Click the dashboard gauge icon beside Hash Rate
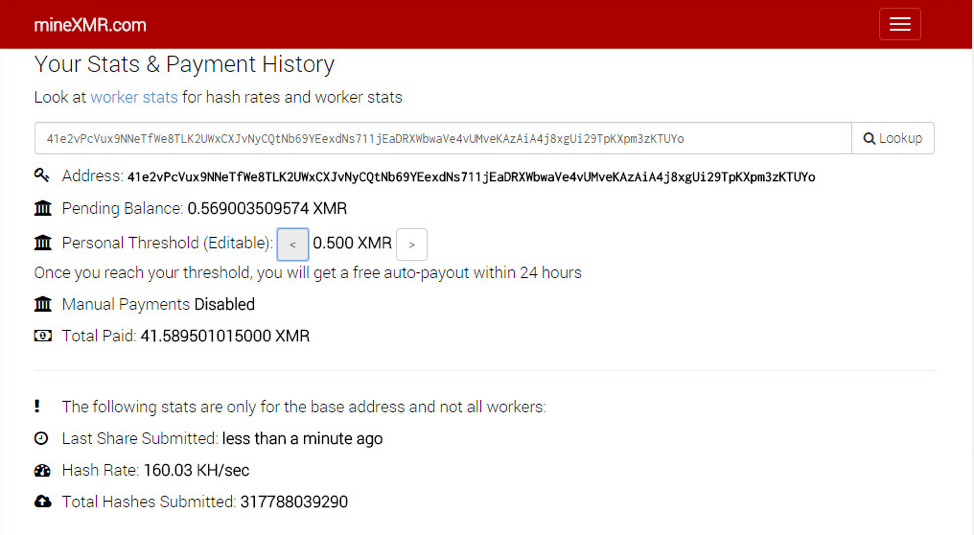This screenshot has height=535, width=974. point(42,470)
